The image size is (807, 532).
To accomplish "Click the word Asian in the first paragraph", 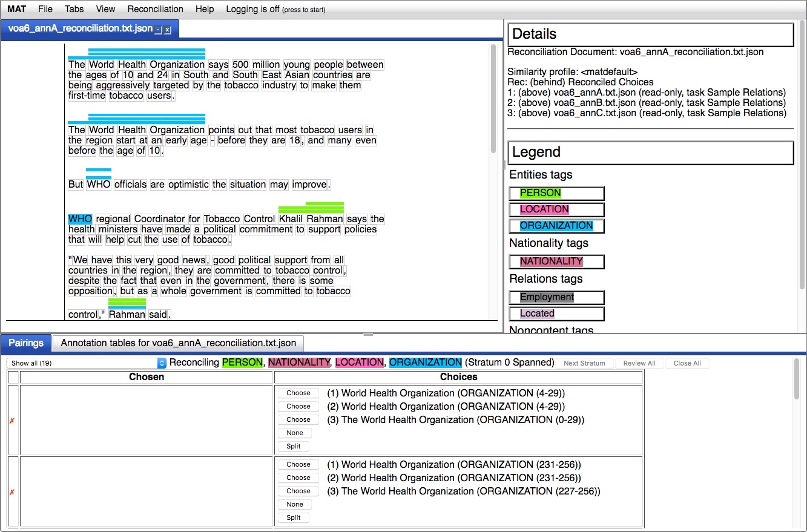I will point(297,75).
